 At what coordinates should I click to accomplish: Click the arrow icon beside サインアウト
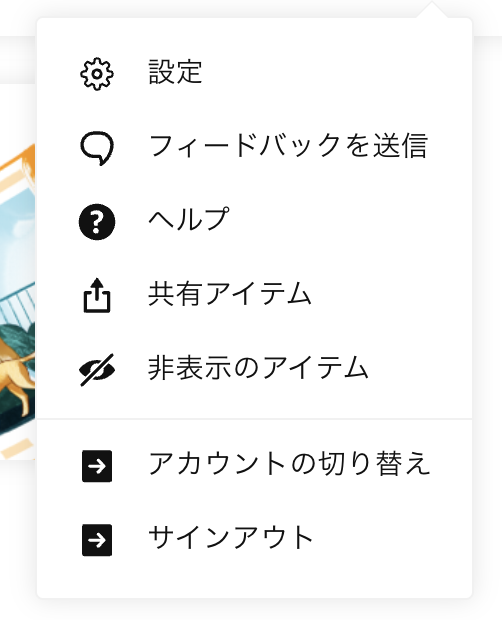coord(97,540)
